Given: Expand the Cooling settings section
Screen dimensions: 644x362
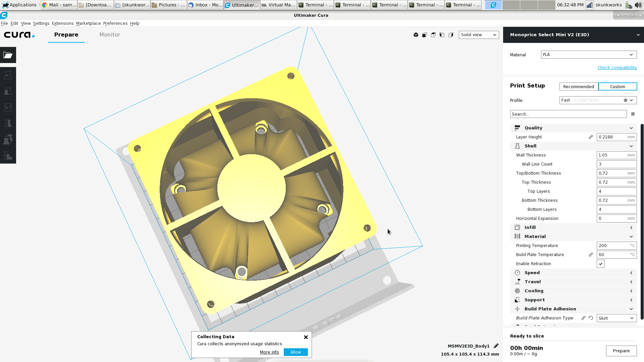Looking at the screenshot, I should [574, 291].
